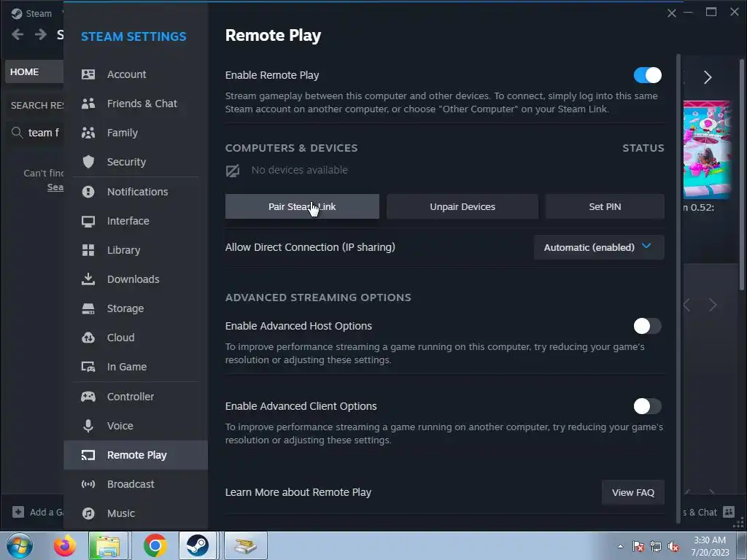The height and width of the screenshot is (560, 747).
Task: Turn on Enable Advanced Host Options
Action: click(x=648, y=326)
